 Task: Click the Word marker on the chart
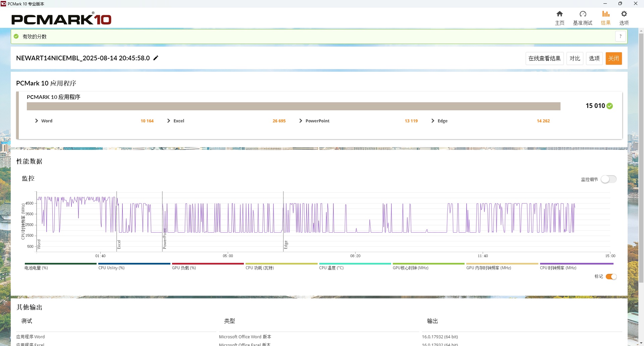click(x=39, y=244)
